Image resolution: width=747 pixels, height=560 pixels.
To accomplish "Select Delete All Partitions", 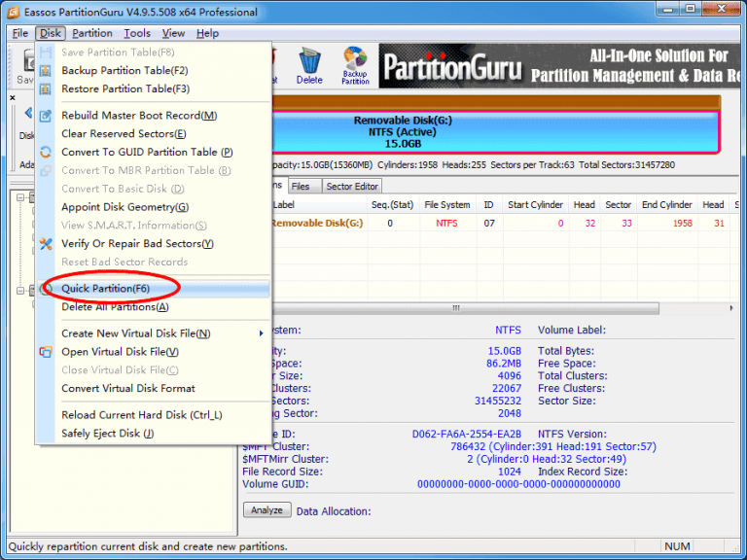I will coord(153,307).
